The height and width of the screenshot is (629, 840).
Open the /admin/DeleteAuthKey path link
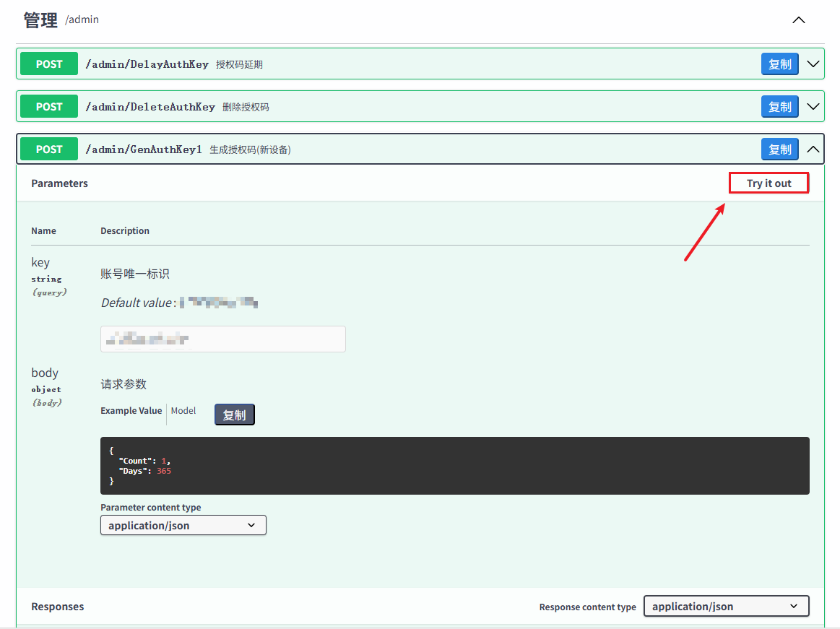coord(150,107)
